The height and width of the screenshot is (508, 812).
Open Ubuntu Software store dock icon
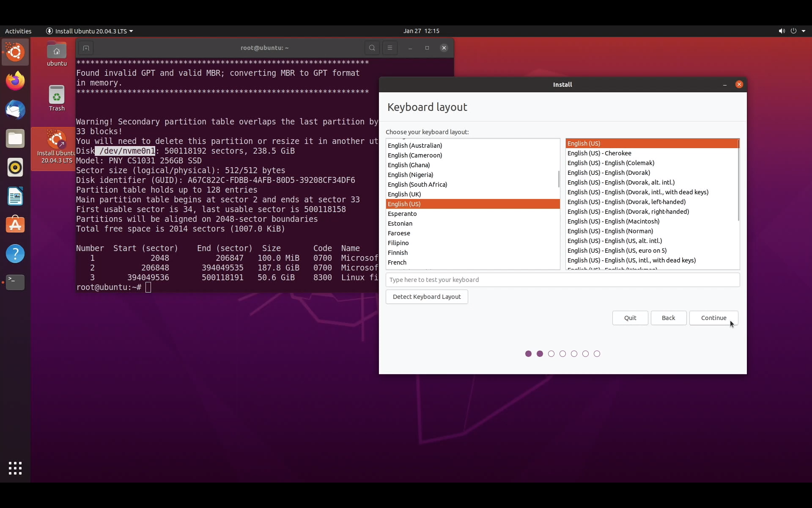pyautogui.click(x=15, y=225)
